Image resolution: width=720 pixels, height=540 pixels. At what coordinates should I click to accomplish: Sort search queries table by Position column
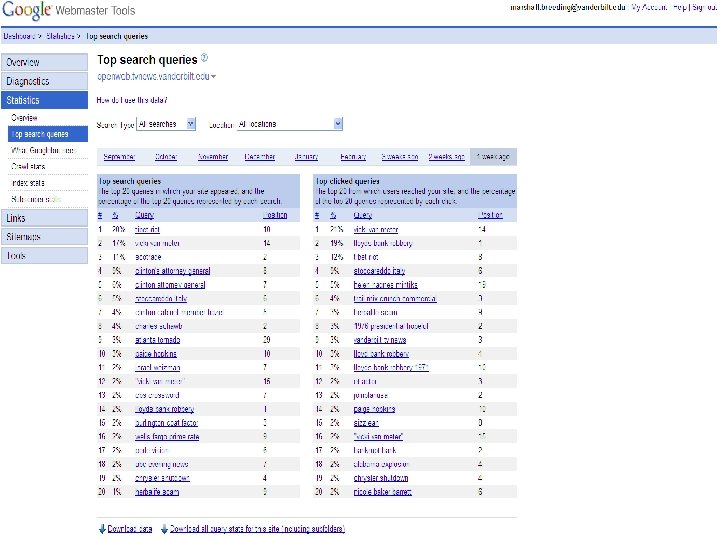(x=275, y=215)
